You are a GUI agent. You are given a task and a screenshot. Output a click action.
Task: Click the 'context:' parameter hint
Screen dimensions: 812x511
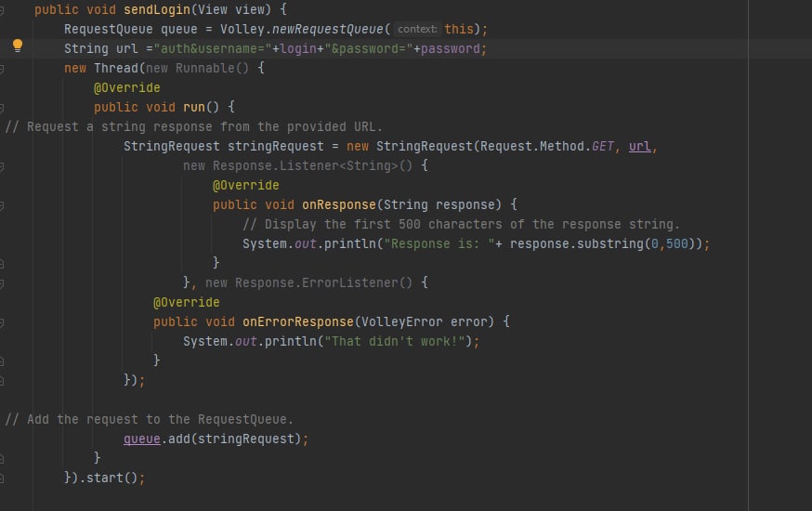click(417, 29)
